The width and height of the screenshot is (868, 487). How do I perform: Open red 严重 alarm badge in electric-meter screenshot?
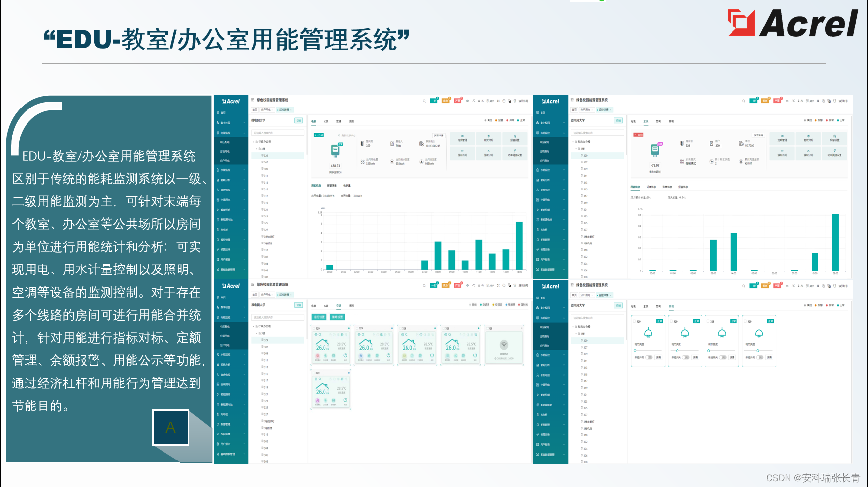click(x=458, y=101)
